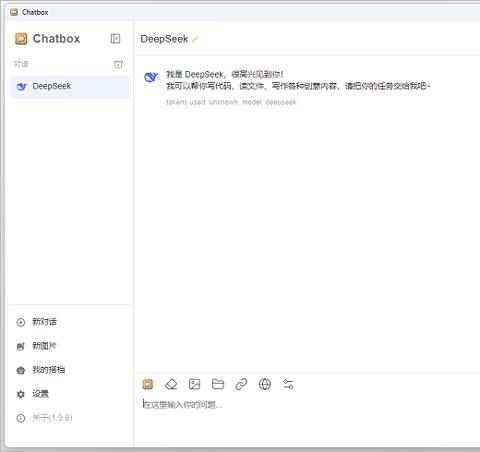Open the DeepSeek conversation in the sidebar
The image size is (480, 452).
tap(69, 87)
